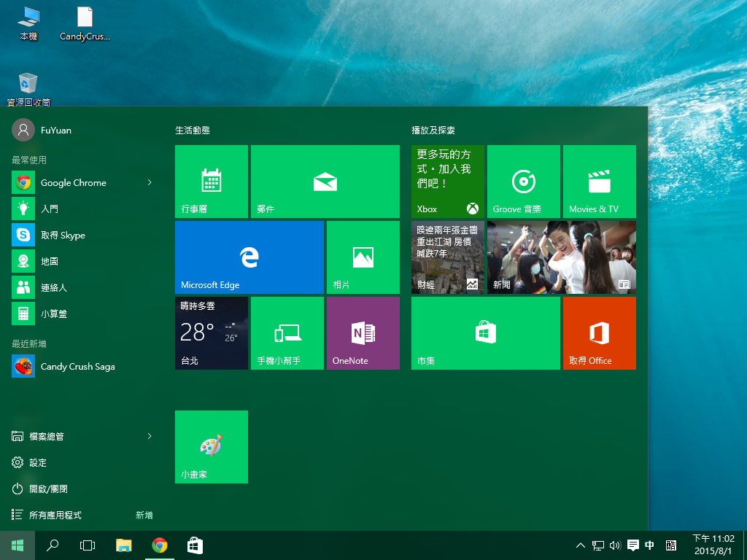747x560 pixels.
Task: Click the taskbar search magnifier icon
Action: pos(53,545)
